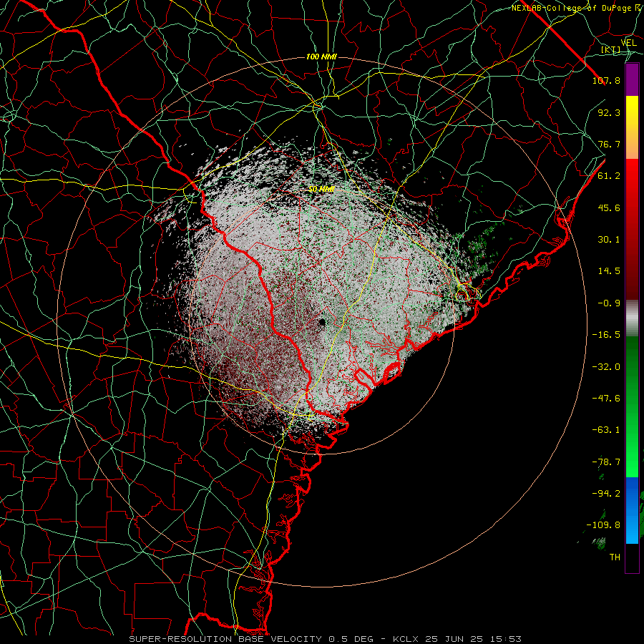Click the -16.5 scale value

pyautogui.click(x=606, y=335)
